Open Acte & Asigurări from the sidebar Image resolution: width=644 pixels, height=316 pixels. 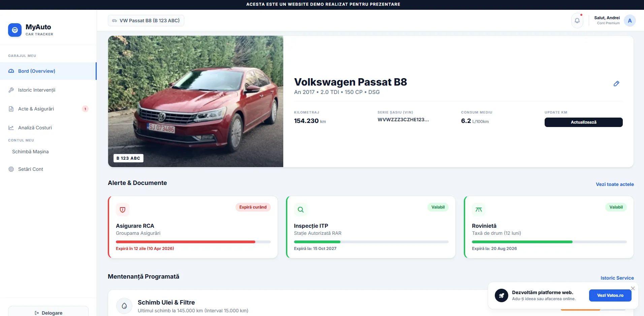pos(36,109)
